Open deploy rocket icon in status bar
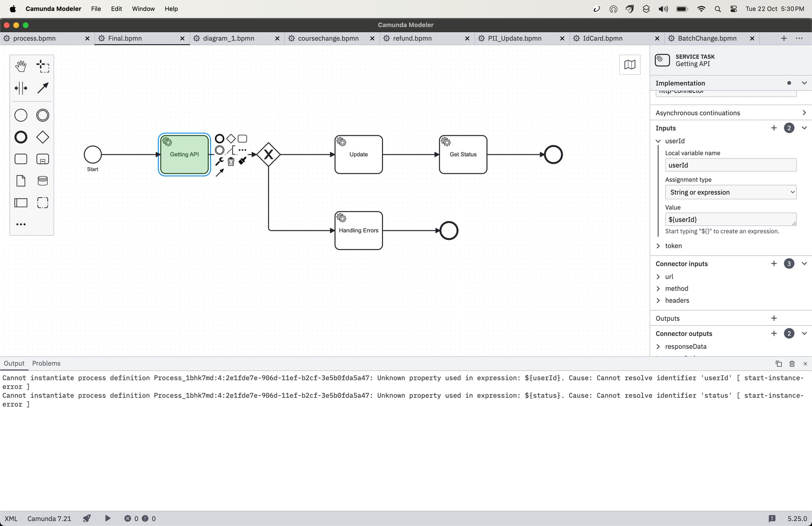The width and height of the screenshot is (812, 526). pyautogui.click(x=87, y=518)
